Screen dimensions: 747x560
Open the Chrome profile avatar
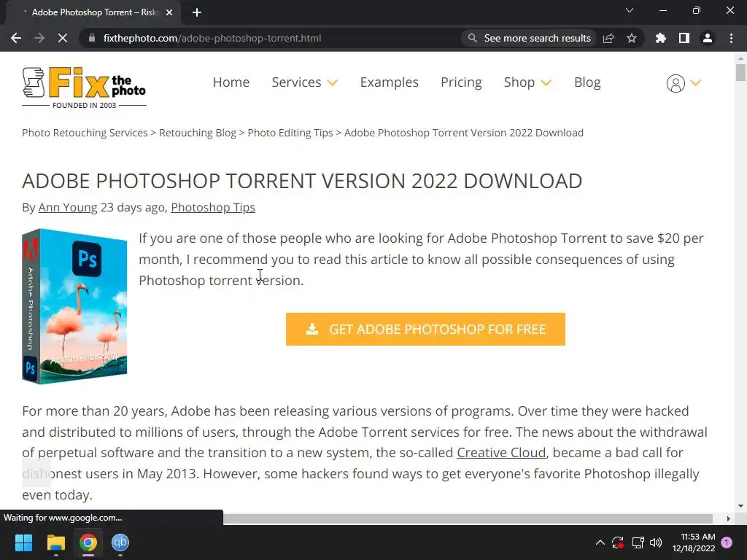[x=708, y=38]
